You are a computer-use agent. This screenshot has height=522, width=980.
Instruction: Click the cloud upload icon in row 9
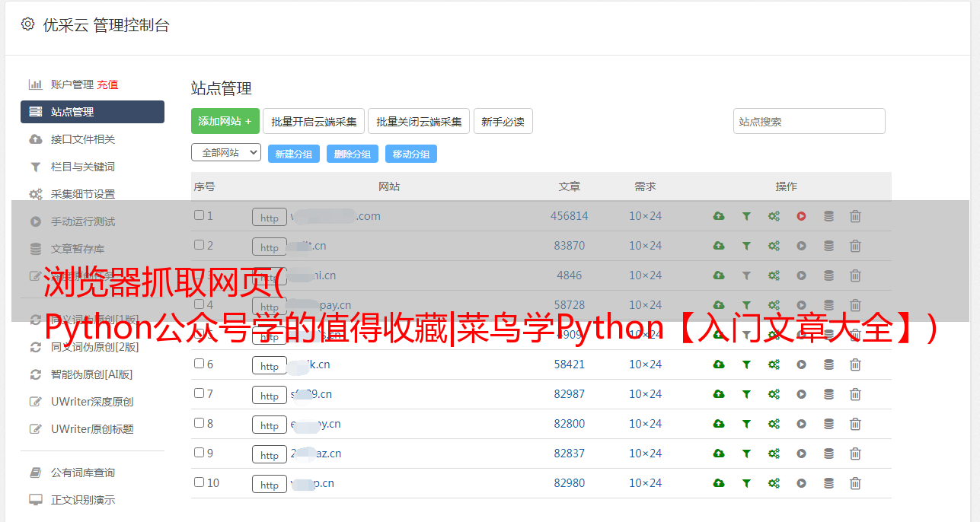[719, 454]
